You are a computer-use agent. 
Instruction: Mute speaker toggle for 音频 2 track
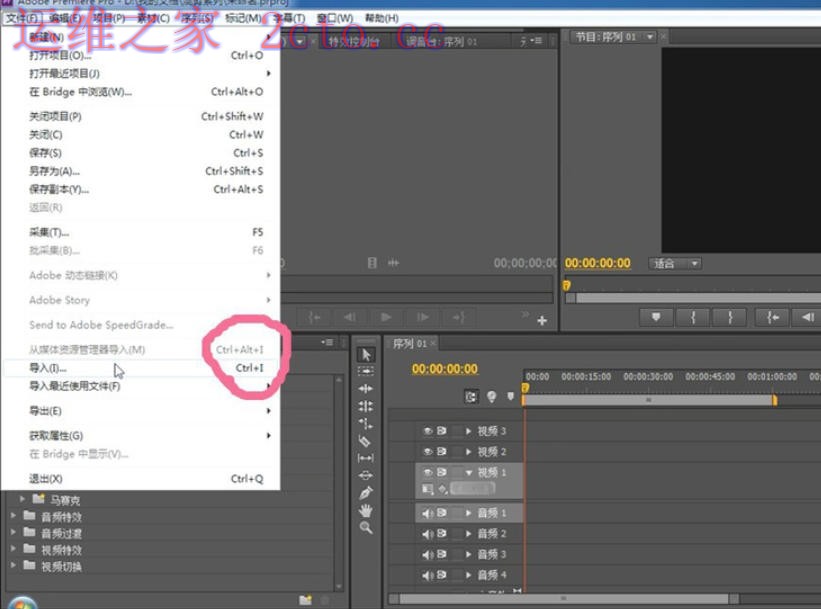428,534
